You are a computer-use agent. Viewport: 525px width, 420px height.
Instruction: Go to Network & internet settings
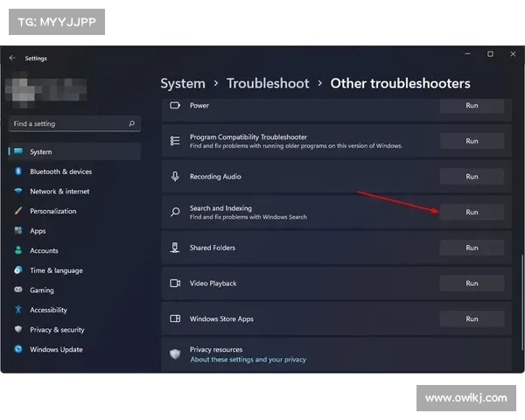point(74,191)
